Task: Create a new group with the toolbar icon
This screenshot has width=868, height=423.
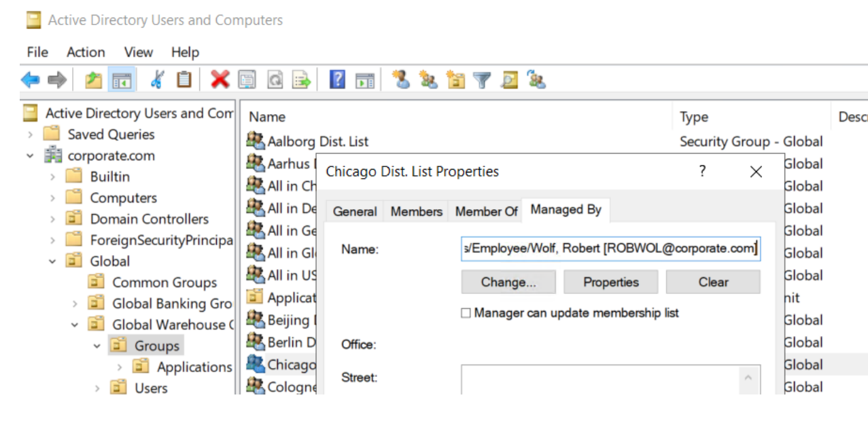Action: pos(428,80)
